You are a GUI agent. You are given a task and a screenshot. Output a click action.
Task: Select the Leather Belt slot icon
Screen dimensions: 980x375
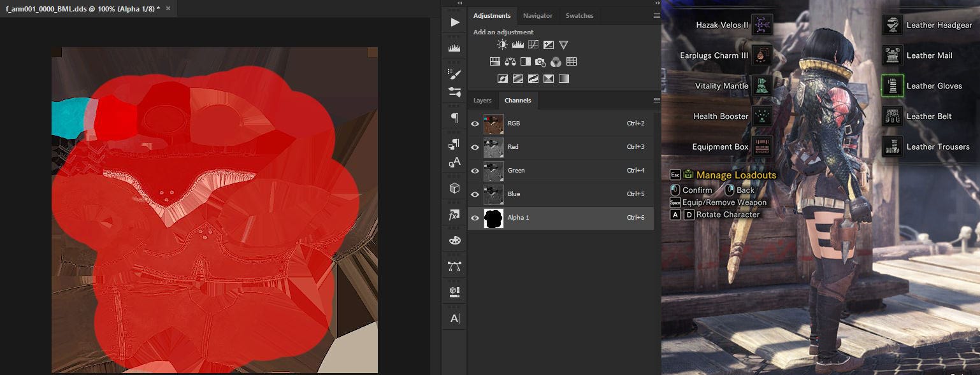pos(893,117)
